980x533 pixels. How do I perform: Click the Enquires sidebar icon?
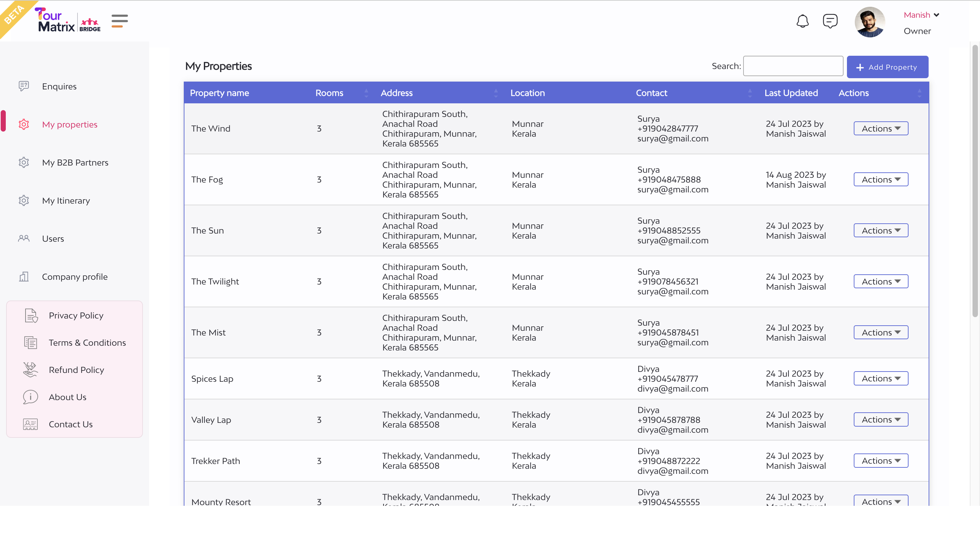23,86
